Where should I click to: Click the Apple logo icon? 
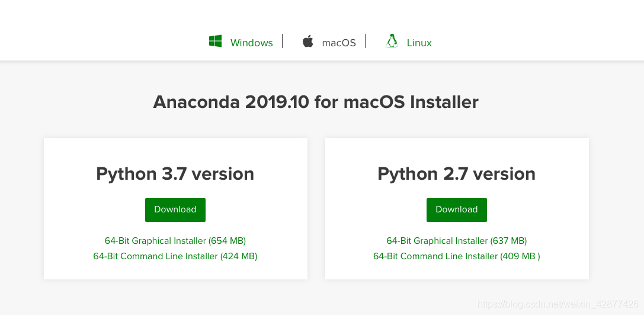pyautogui.click(x=307, y=42)
